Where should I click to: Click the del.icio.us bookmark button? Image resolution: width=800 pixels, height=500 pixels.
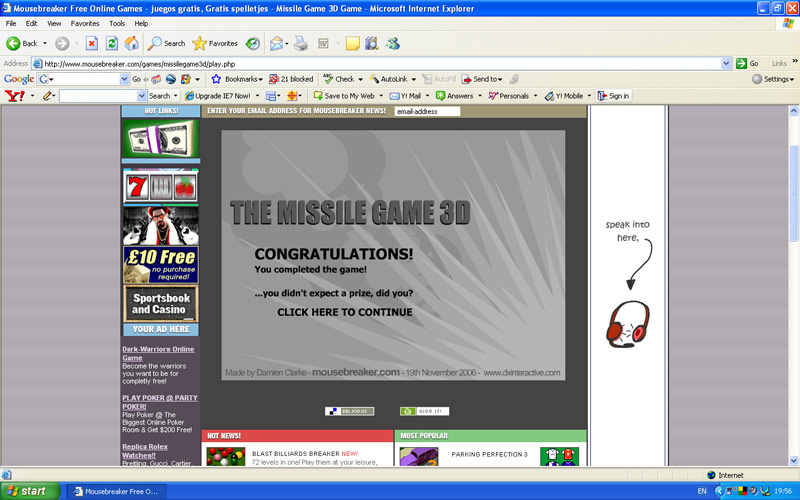349,411
